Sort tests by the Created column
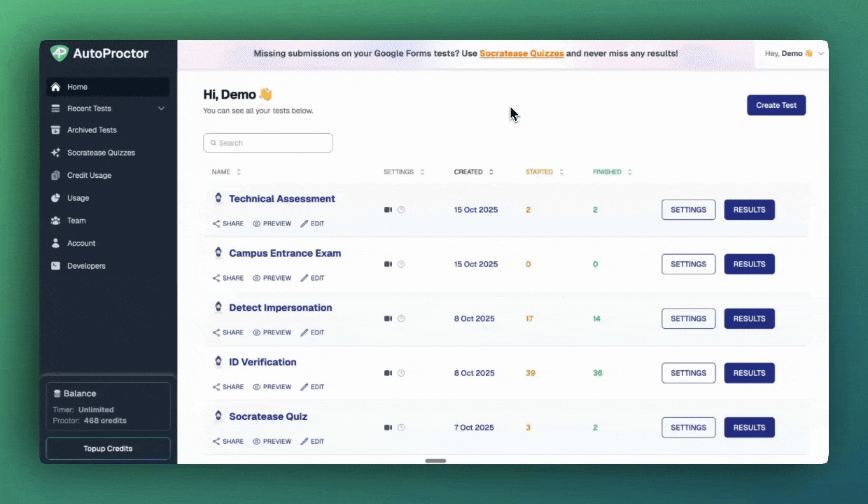 pyautogui.click(x=473, y=171)
